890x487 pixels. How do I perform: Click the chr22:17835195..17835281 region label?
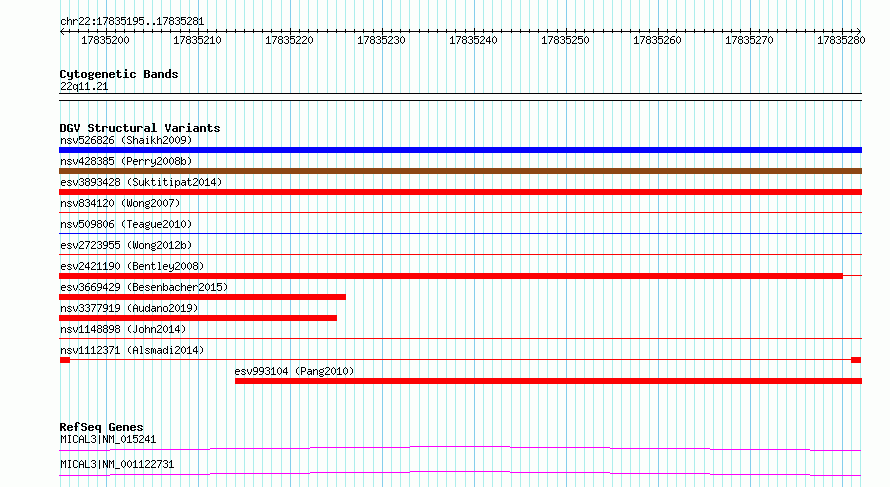pos(132,21)
